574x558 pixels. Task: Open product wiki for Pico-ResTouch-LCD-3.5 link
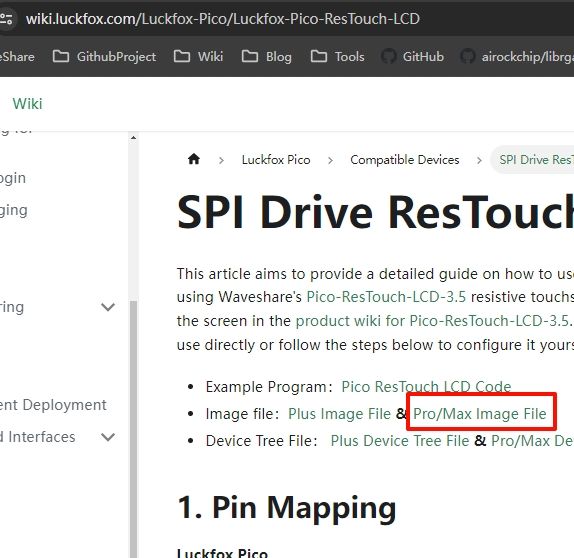pyautogui.click(x=433, y=321)
